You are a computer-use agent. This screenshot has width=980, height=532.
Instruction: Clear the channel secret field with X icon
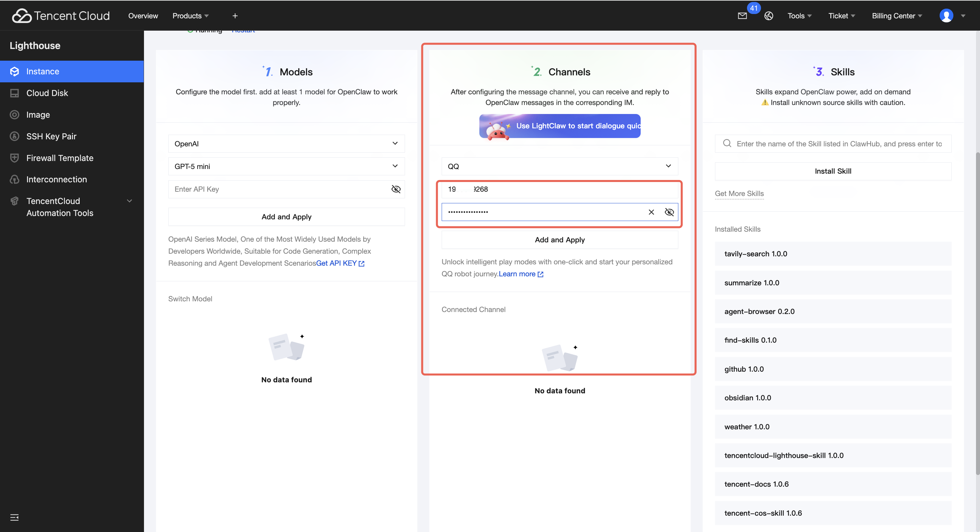click(651, 212)
